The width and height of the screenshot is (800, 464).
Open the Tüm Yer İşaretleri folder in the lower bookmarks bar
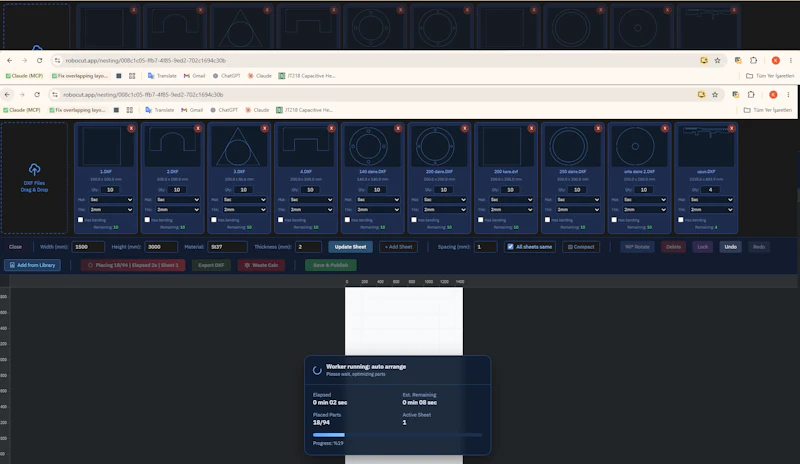click(768, 110)
